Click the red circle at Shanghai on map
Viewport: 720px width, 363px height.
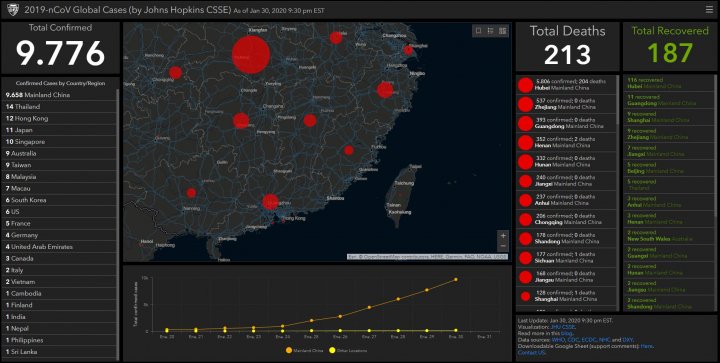click(x=408, y=50)
